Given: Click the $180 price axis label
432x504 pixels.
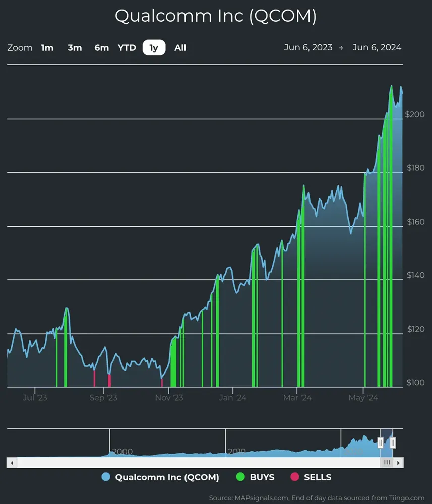Looking at the screenshot, I should 415,168.
